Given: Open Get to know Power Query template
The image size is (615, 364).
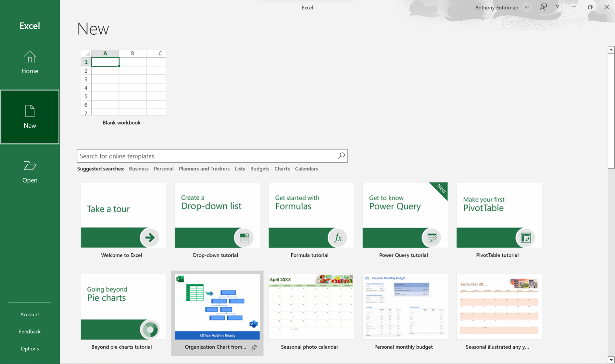Looking at the screenshot, I should point(405,215).
